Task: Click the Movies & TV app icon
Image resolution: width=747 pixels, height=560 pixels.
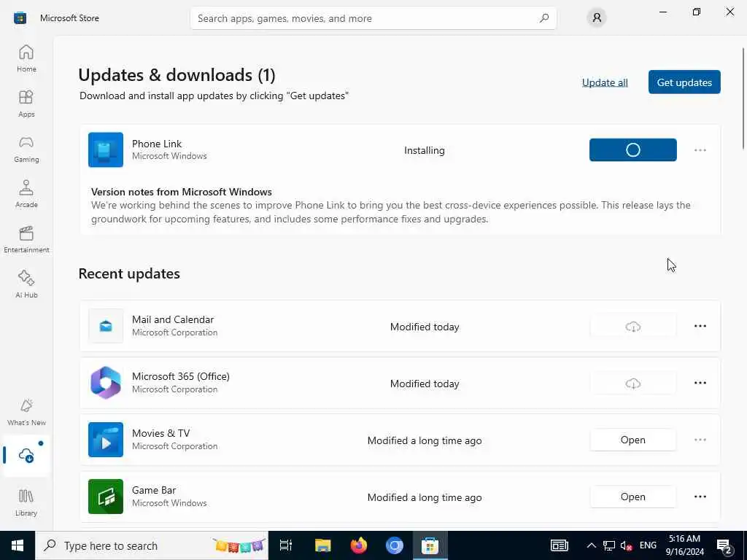Action: click(106, 440)
